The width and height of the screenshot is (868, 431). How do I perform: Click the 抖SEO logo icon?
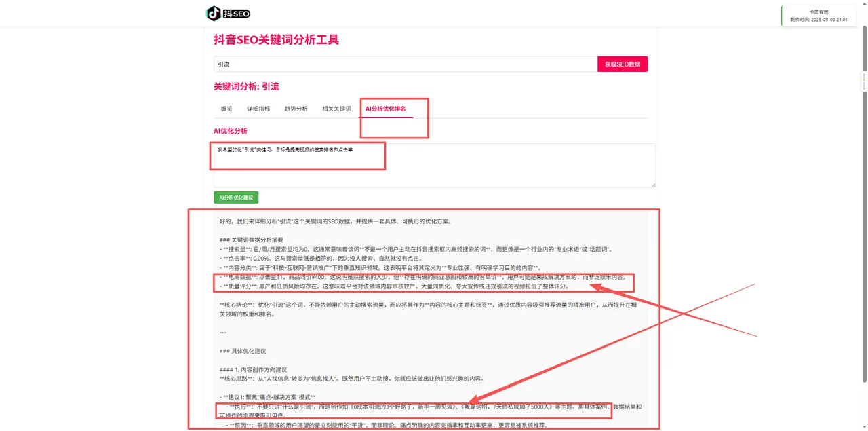click(229, 13)
